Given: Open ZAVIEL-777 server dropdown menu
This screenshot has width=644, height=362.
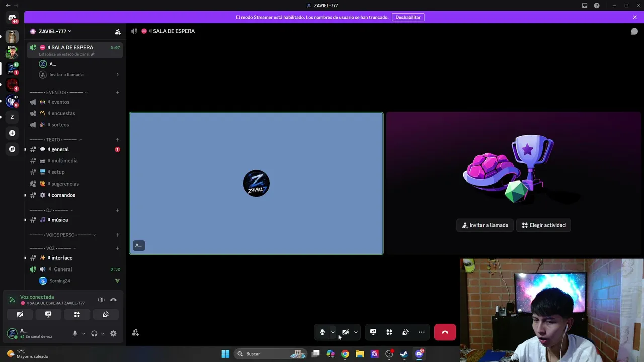Looking at the screenshot, I should 55,31.
